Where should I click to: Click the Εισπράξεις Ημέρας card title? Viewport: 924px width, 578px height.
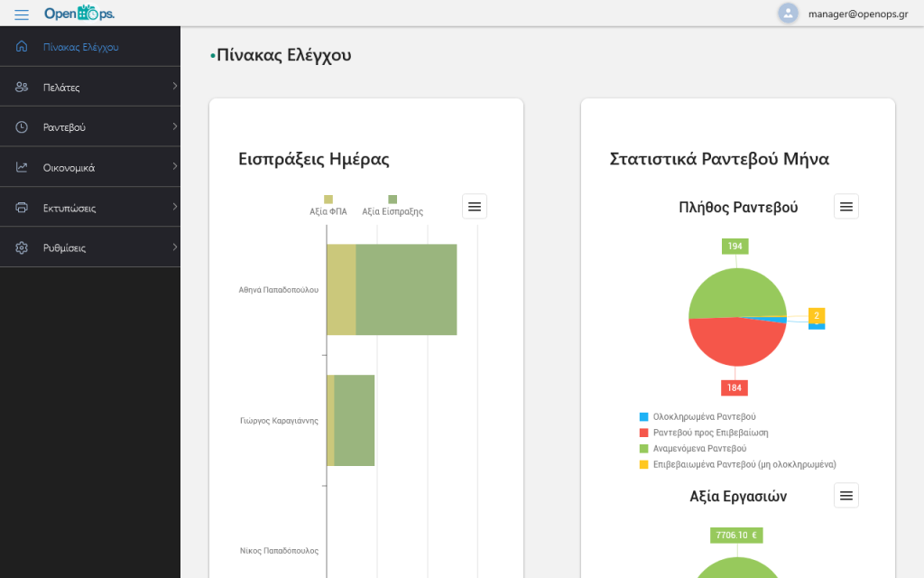click(313, 159)
